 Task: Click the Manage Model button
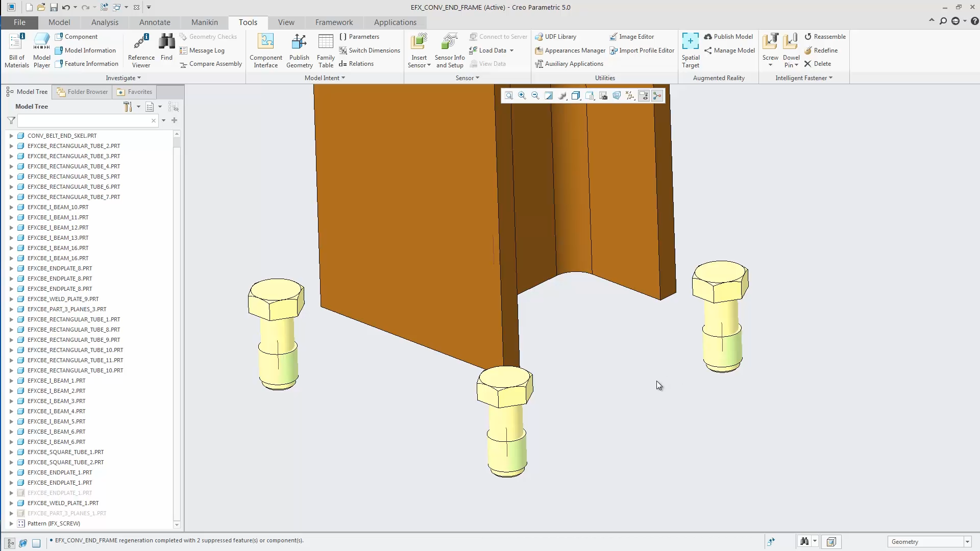coord(729,51)
